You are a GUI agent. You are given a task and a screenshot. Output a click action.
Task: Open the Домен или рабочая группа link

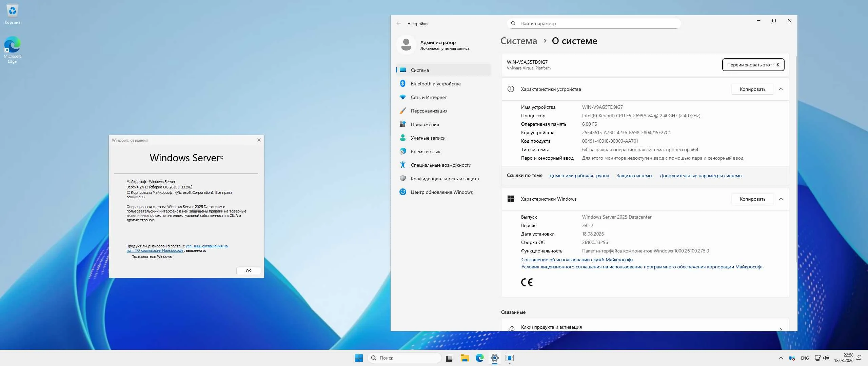click(579, 176)
